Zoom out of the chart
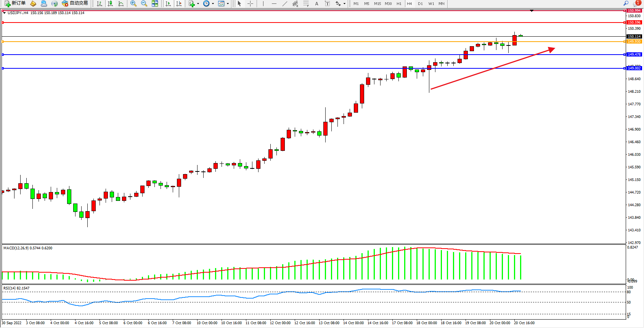The image size is (644, 328). 144,3
